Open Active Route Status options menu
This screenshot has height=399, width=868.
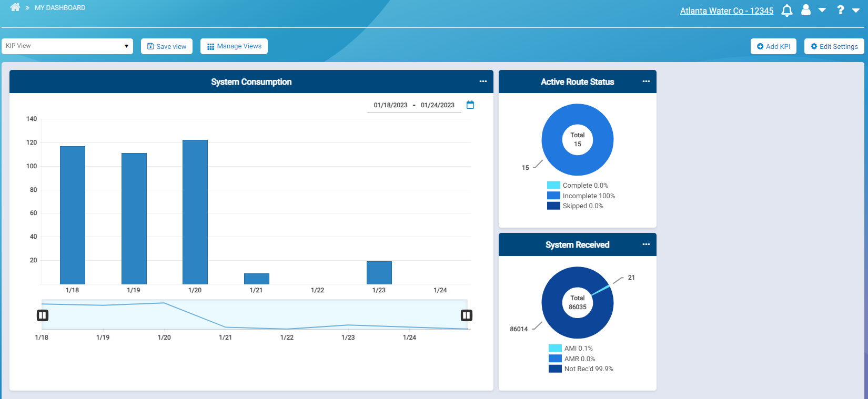(646, 81)
